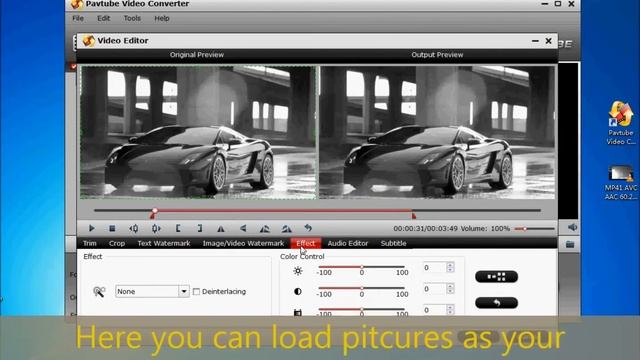The width and height of the screenshot is (640, 360).
Task: Click the contrast value stepper arrows
Action: click(450, 289)
